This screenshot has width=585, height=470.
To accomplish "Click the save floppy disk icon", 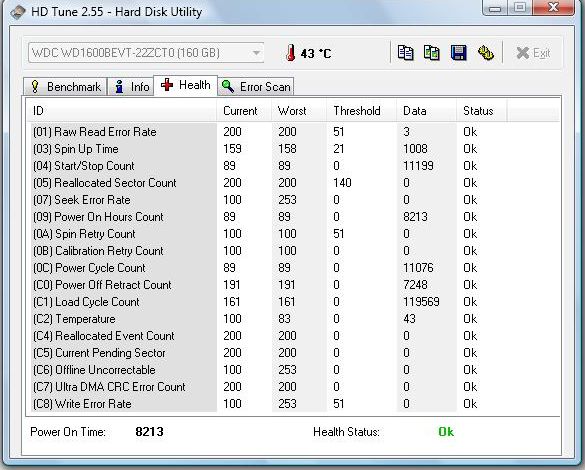I will 459,53.
